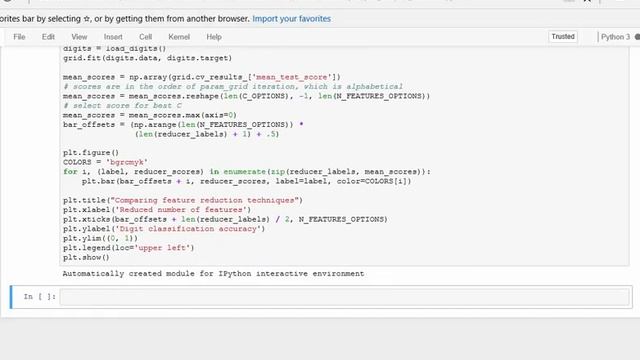Click the comment about param_grid iteration order
The image size is (640, 360).
233,87
